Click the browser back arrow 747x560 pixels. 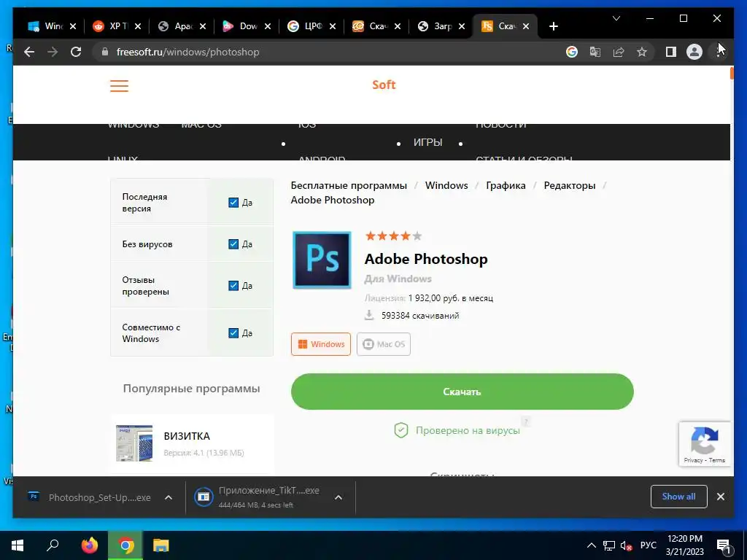(29, 52)
